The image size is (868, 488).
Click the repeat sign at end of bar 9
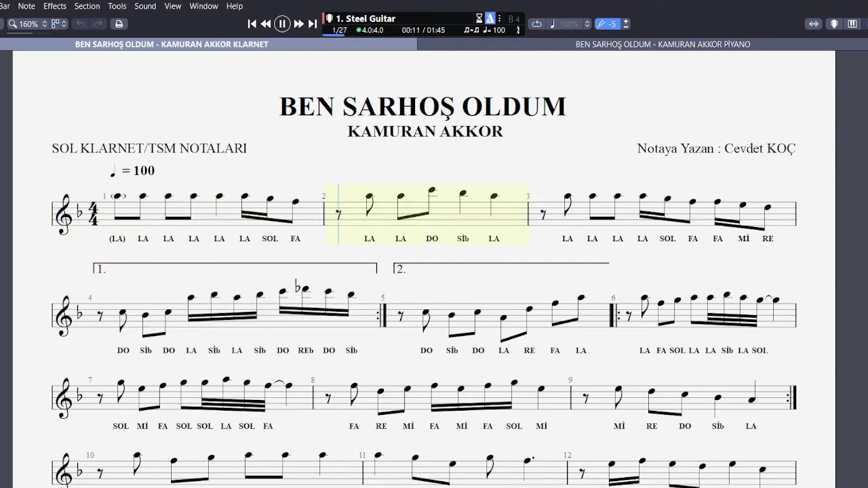(792, 399)
